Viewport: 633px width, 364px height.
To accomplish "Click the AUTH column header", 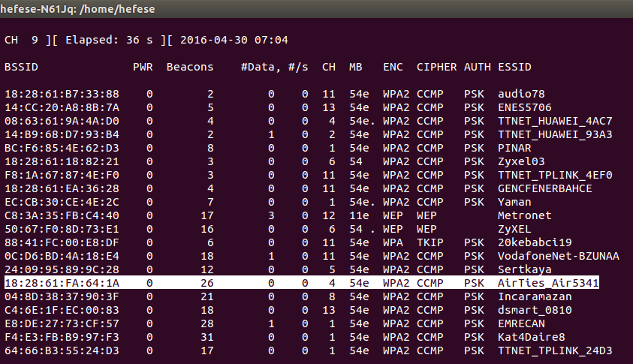I will [477, 67].
